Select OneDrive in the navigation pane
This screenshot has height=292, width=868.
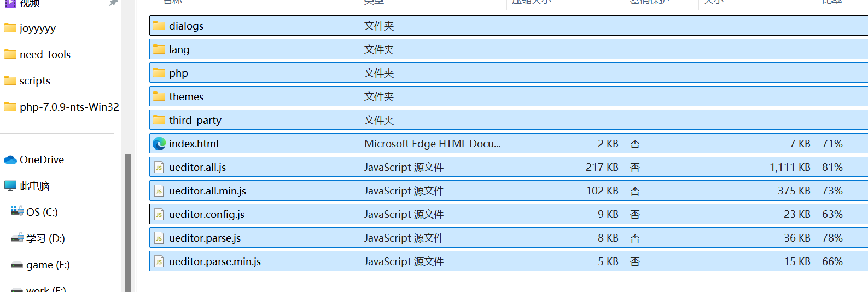tap(42, 159)
